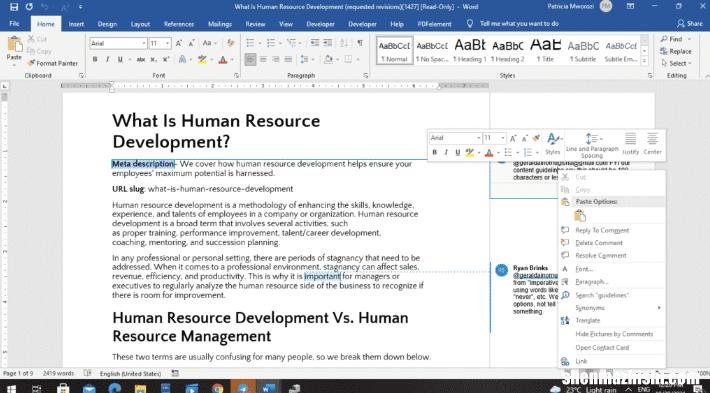This screenshot has width=710, height=393.
Task: Click the Sort icon in Paragraph group
Action: tap(344, 43)
